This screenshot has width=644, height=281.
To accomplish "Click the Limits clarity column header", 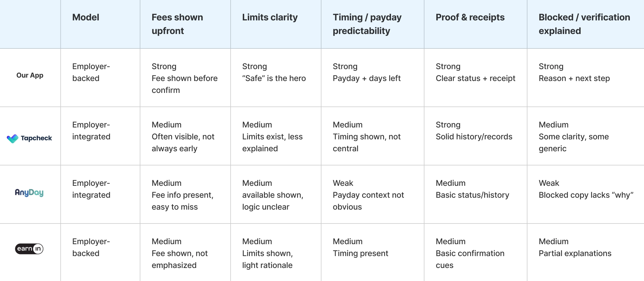I will point(270,18).
